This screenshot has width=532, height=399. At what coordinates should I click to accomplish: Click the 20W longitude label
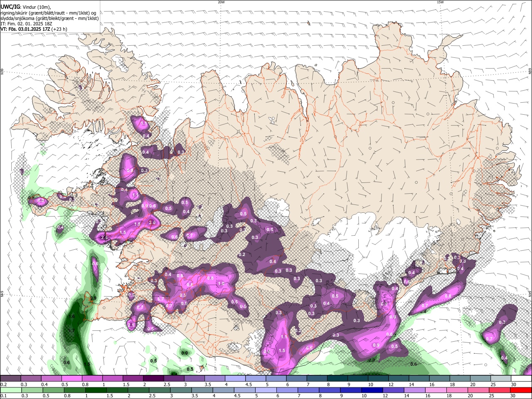pyautogui.click(x=222, y=2)
